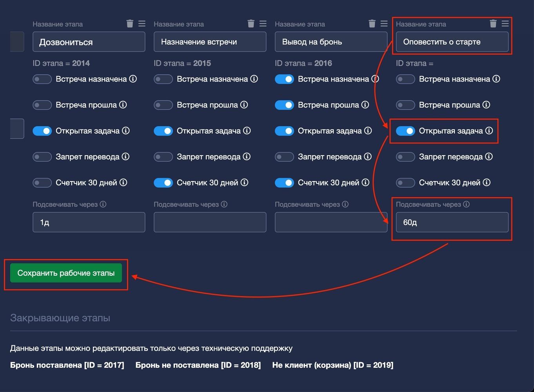The width and height of the screenshot is (534, 392).
Task: Select text Не клиент (корзина) [ID = 2019]
Action: (x=333, y=365)
